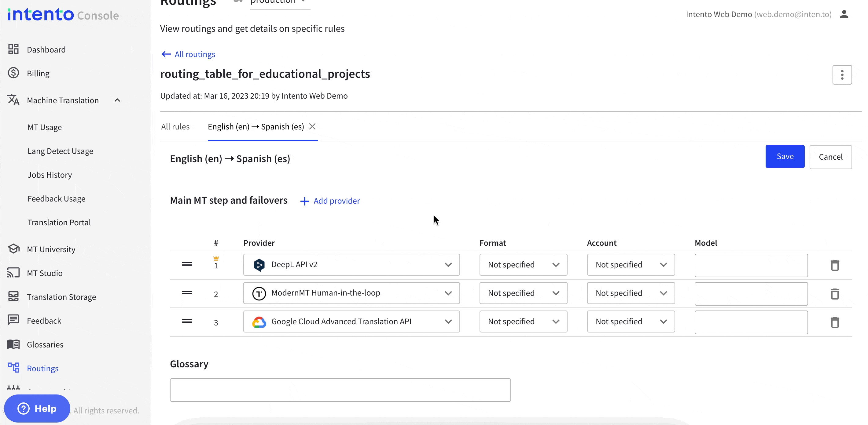Open Feedback Usage
The width and height of the screenshot is (868, 425).
click(56, 198)
